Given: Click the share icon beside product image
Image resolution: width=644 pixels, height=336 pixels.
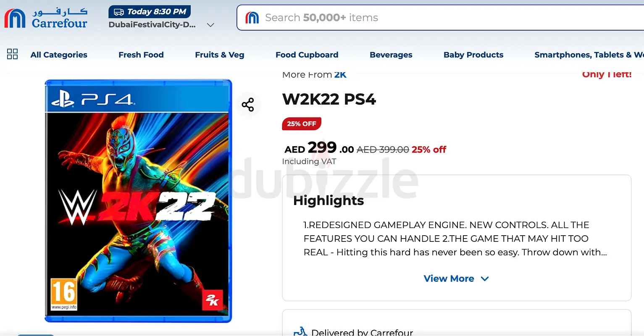Looking at the screenshot, I should [x=248, y=105].
